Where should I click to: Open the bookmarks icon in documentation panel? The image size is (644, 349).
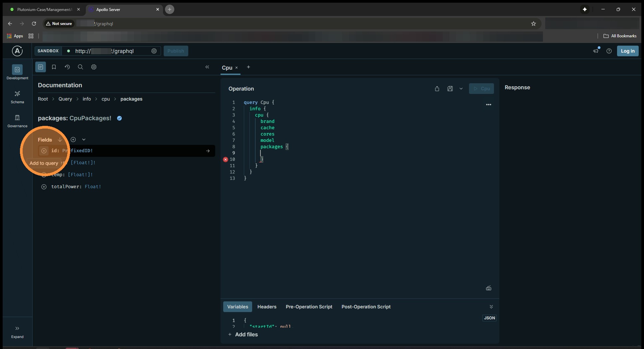coord(54,67)
